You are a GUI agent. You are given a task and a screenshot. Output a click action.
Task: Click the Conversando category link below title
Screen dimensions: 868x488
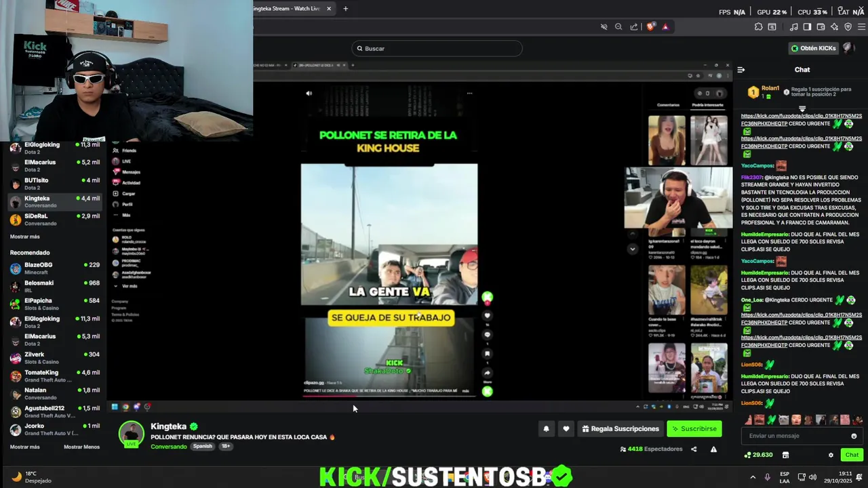(168, 447)
